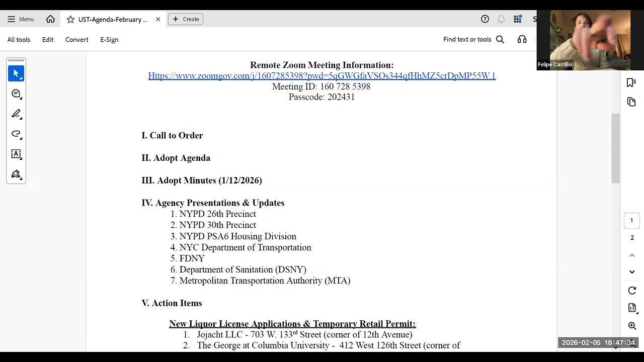Open the apps grid launcher
This screenshot has height=362, width=644.
[517, 19]
